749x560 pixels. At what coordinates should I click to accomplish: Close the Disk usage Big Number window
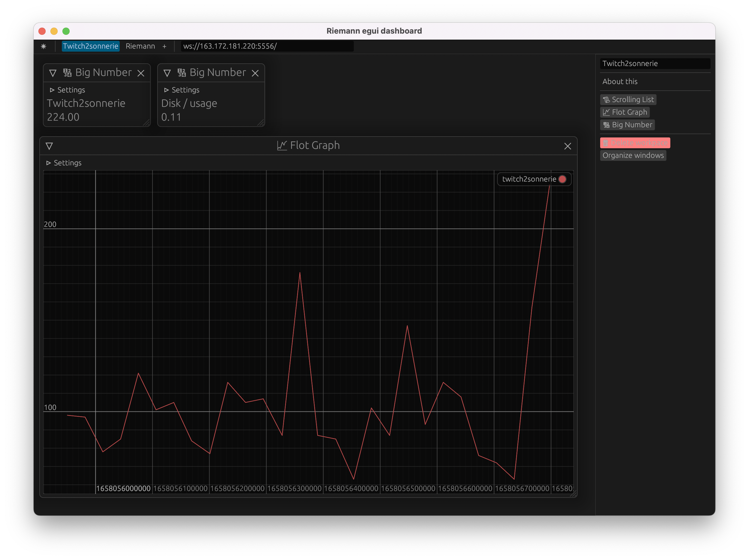click(x=255, y=73)
